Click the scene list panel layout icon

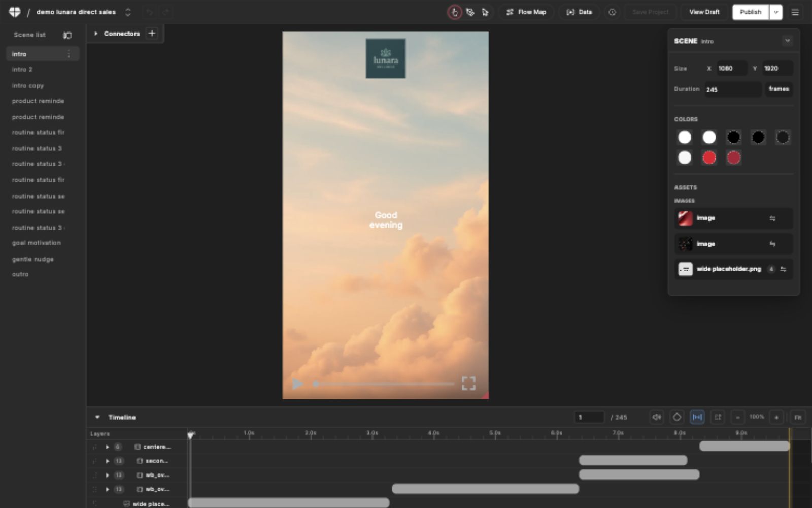pyautogui.click(x=67, y=35)
